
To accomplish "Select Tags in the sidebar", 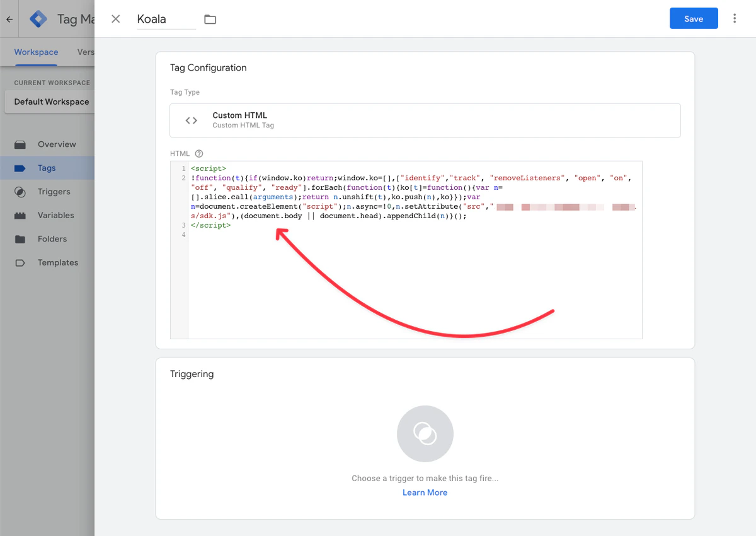I will [47, 168].
